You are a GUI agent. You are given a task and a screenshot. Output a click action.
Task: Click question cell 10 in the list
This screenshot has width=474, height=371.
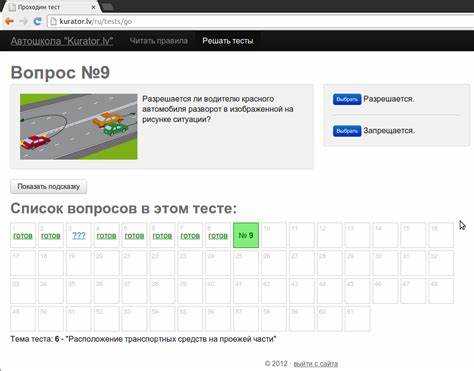tap(274, 235)
